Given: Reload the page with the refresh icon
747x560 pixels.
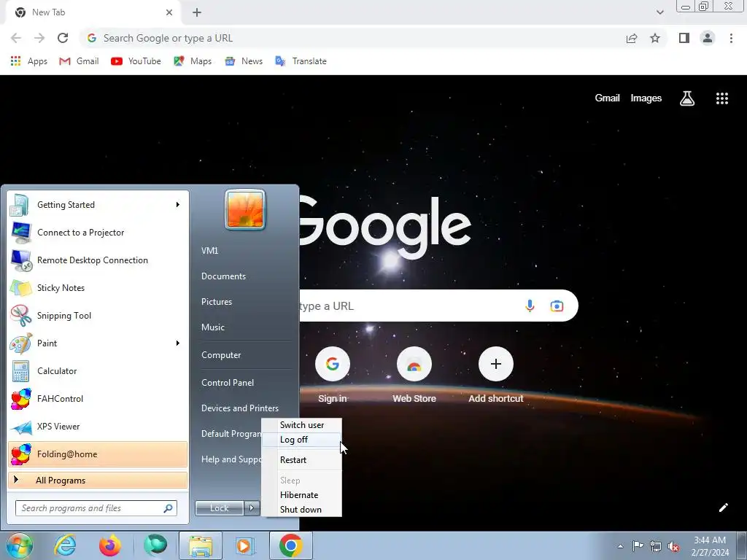Looking at the screenshot, I should click(x=63, y=38).
